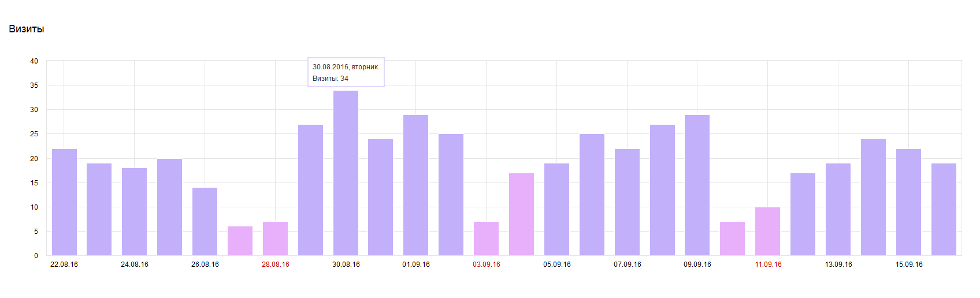Click the tooltip showing 30.08.2016, вторник
This screenshot has height=298, width=980.
346,72
